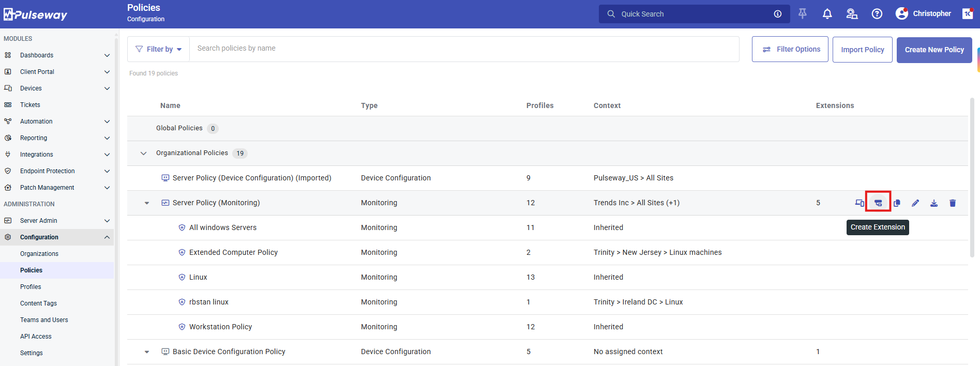Image resolution: width=980 pixels, height=366 pixels.
Task: Click the policies list vertical scrollbar
Action: pos(972,177)
